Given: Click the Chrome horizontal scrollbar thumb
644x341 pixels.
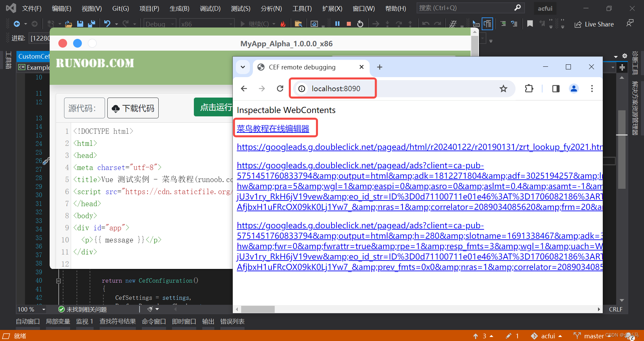Looking at the screenshot, I should pyautogui.click(x=258, y=309).
